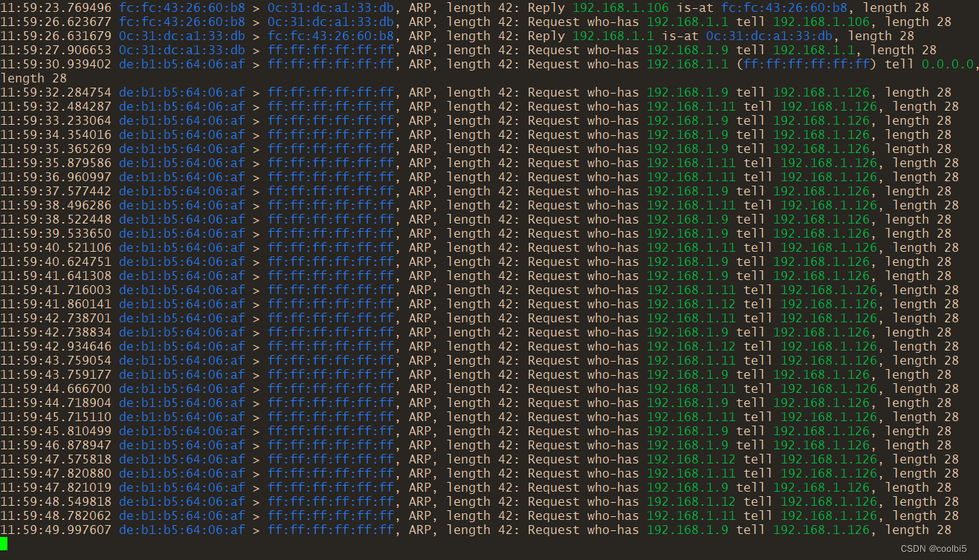Click timestamp 11:59:45.810499
The width and height of the screenshot is (979, 560).
(x=56, y=432)
